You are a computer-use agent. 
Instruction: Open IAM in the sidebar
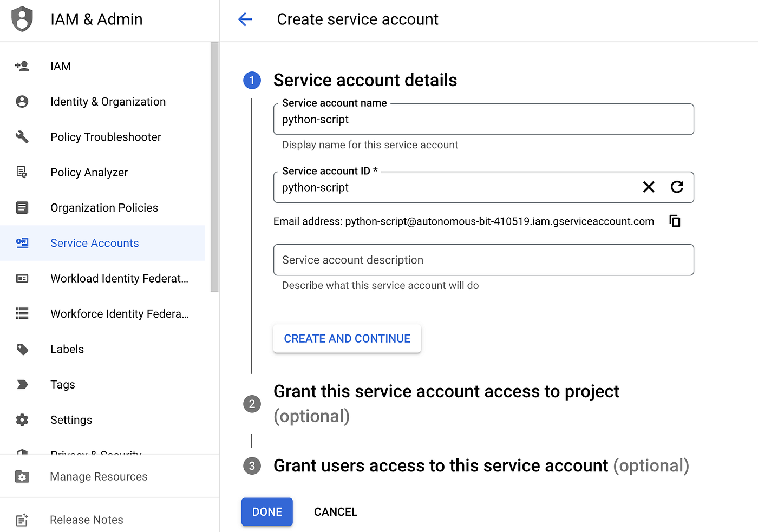(61, 66)
